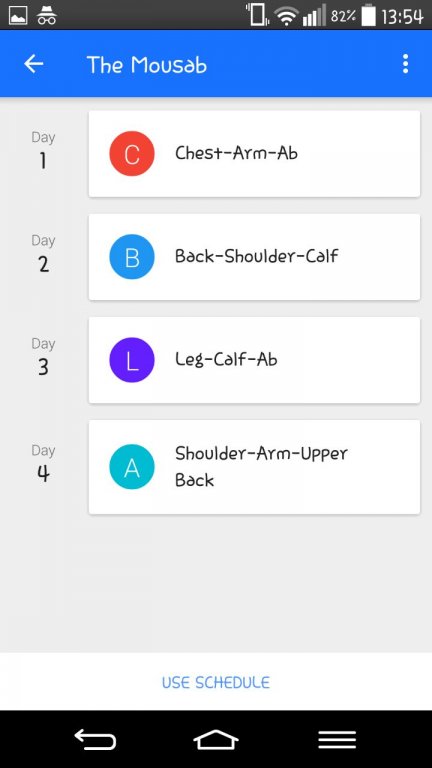This screenshot has height=768, width=432.
Task: Click The Mousab title text
Action: point(147,65)
